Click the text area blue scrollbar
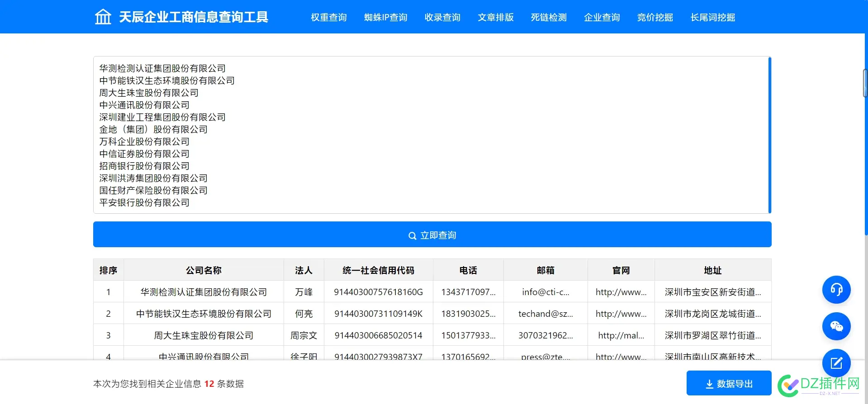The width and height of the screenshot is (868, 404). click(769, 135)
